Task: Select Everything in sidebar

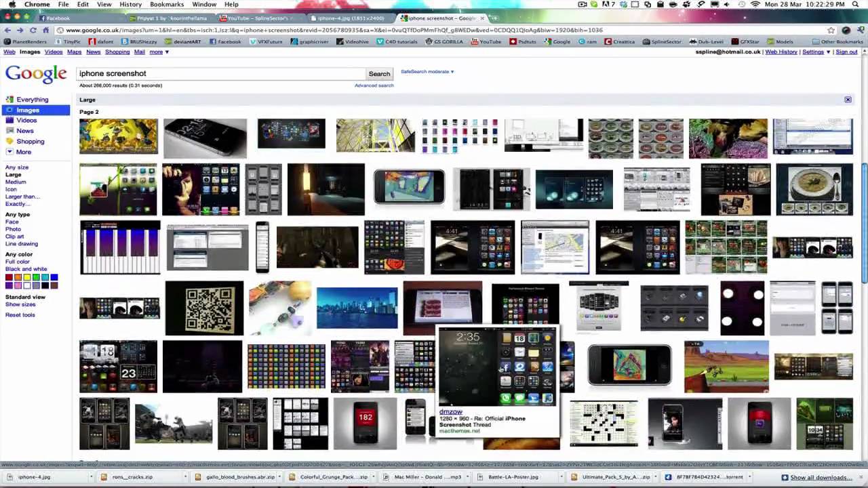Action: point(32,100)
